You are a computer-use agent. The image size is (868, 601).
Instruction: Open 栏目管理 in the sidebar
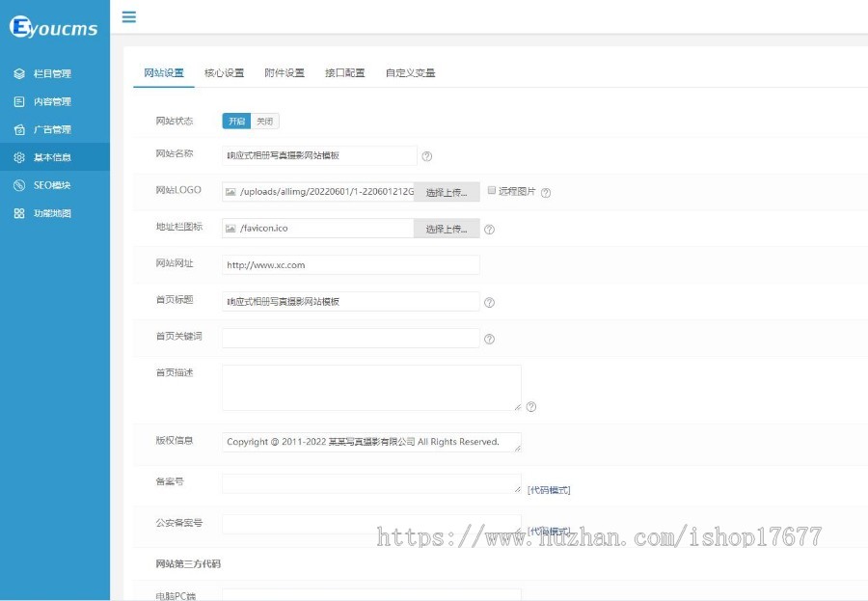[x=55, y=73]
